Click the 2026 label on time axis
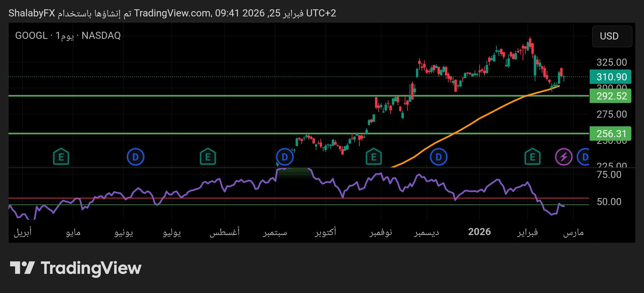The image size is (644, 293). pyautogui.click(x=479, y=232)
